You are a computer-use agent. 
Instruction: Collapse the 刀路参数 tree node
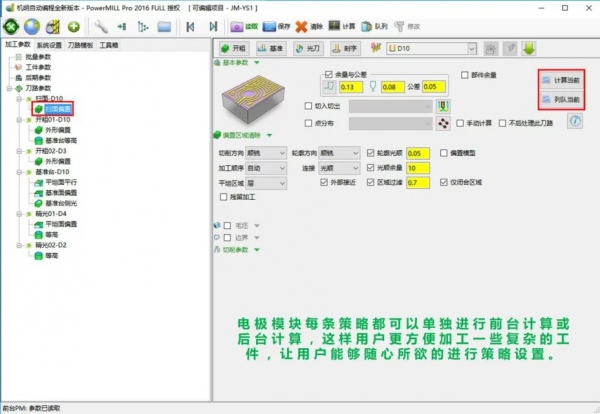[x=9, y=88]
